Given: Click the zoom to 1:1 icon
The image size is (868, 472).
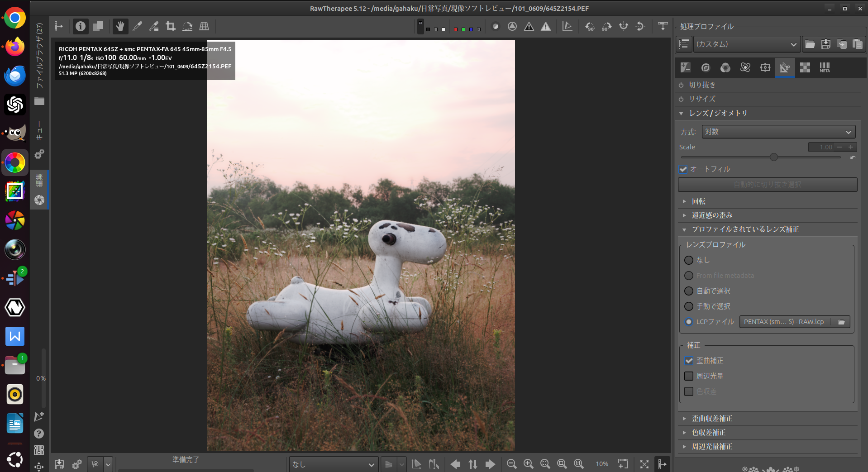Looking at the screenshot, I should click(577, 464).
